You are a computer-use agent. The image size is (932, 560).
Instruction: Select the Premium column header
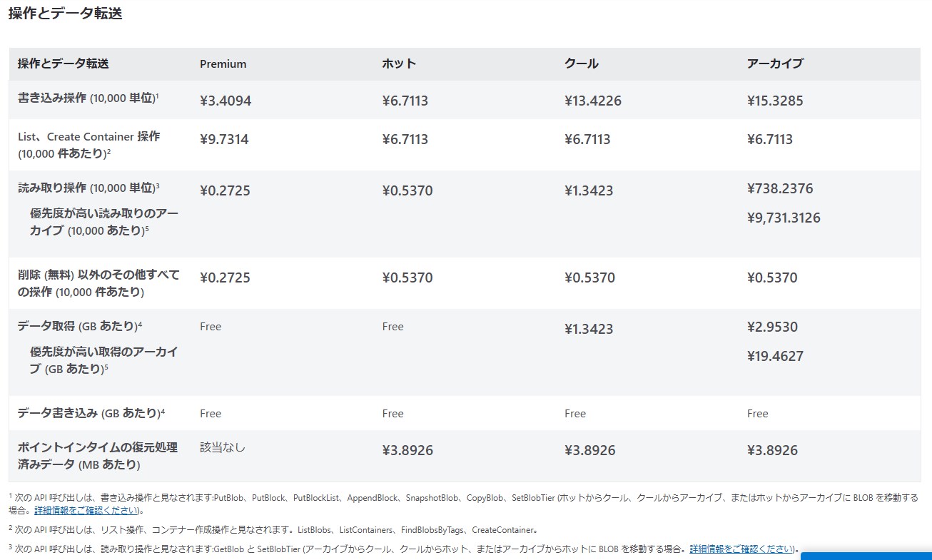(223, 64)
